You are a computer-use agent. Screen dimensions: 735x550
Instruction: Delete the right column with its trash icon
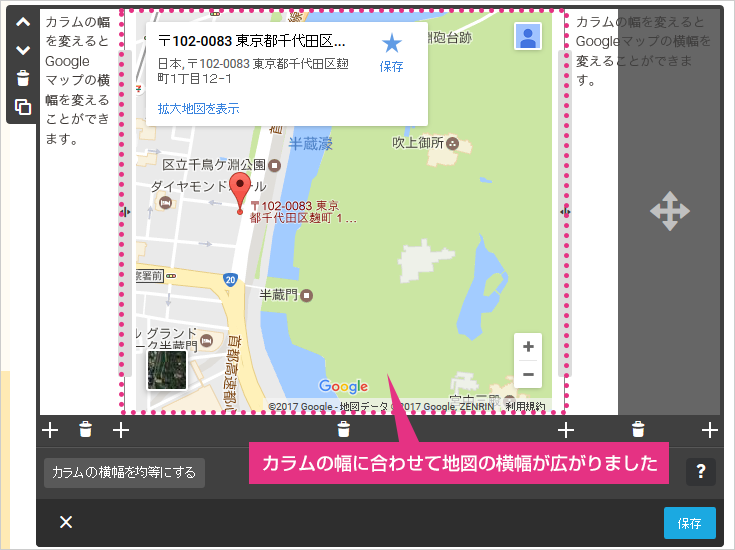pos(638,429)
